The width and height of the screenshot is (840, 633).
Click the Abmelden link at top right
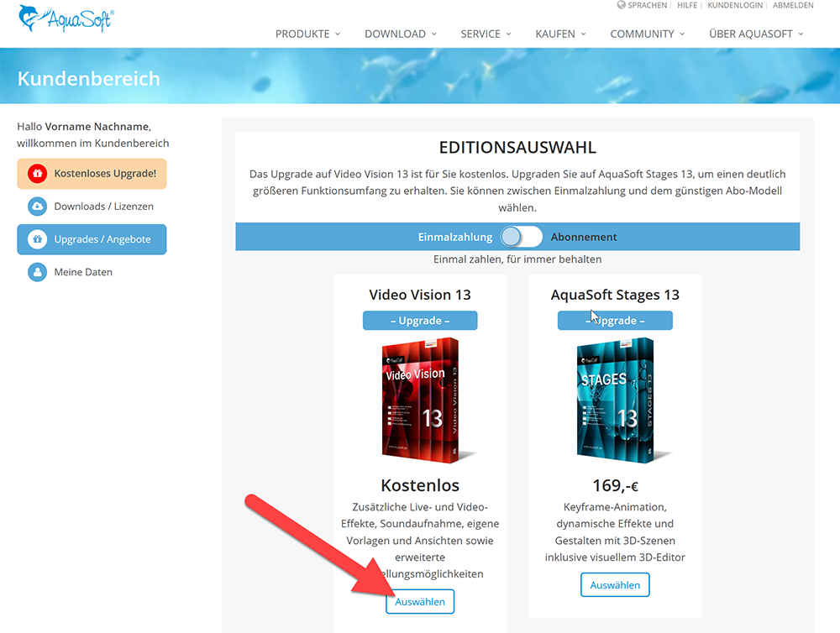(x=793, y=5)
